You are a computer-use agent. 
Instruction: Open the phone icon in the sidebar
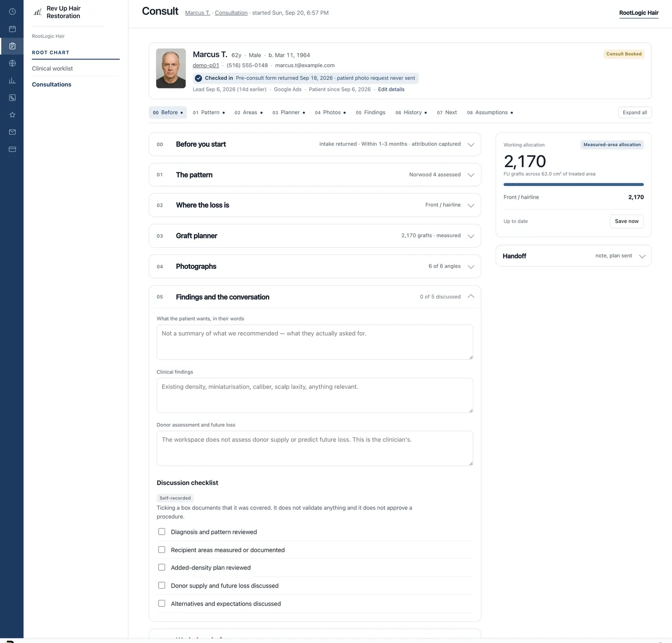click(12, 98)
